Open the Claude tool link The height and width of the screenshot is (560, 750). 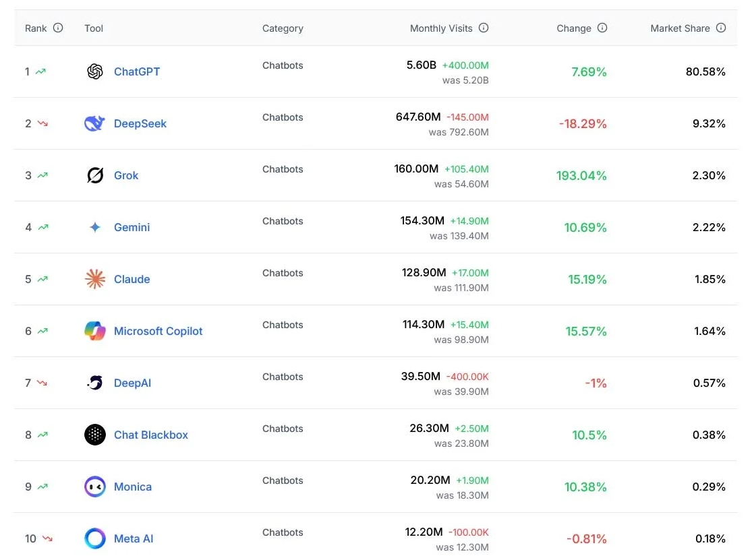(x=132, y=279)
